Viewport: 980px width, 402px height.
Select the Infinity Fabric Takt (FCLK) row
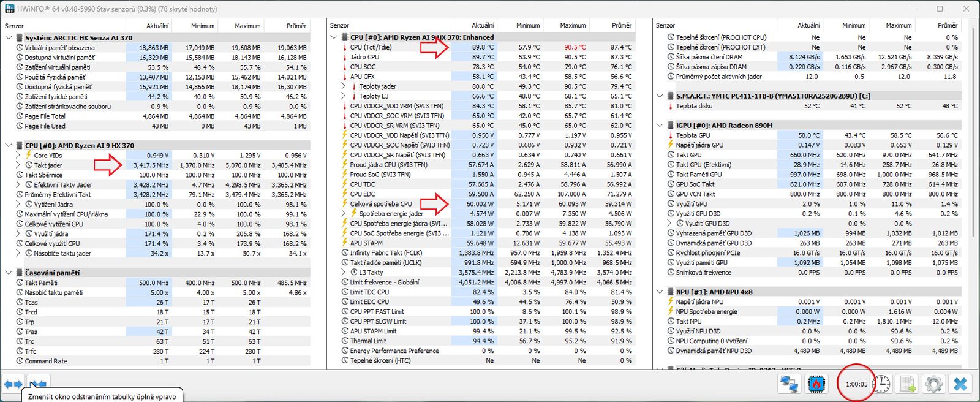481,253
